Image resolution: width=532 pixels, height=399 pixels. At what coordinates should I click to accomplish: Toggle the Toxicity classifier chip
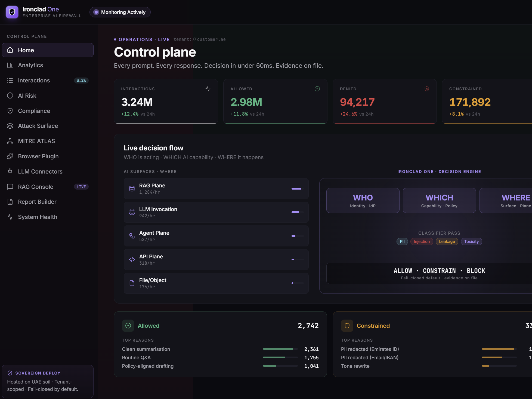click(x=471, y=242)
